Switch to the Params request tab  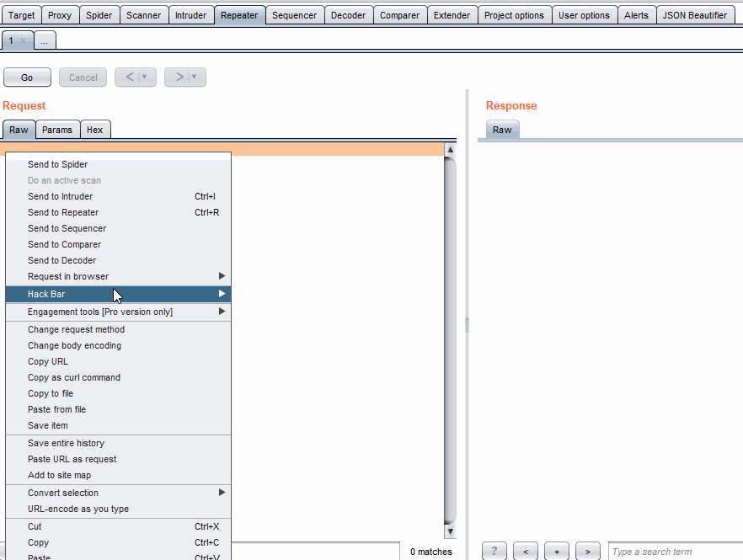click(x=57, y=130)
